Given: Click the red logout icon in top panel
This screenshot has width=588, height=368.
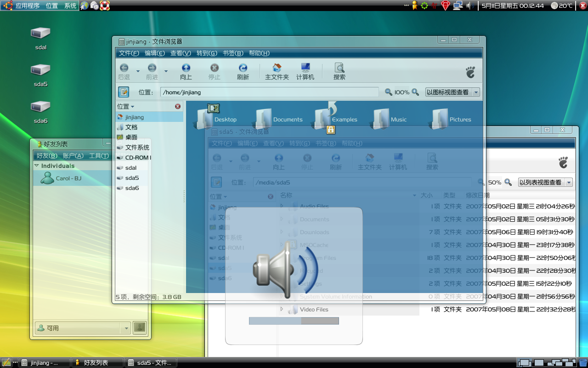Looking at the screenshot, I should click(x=583, y=6).
